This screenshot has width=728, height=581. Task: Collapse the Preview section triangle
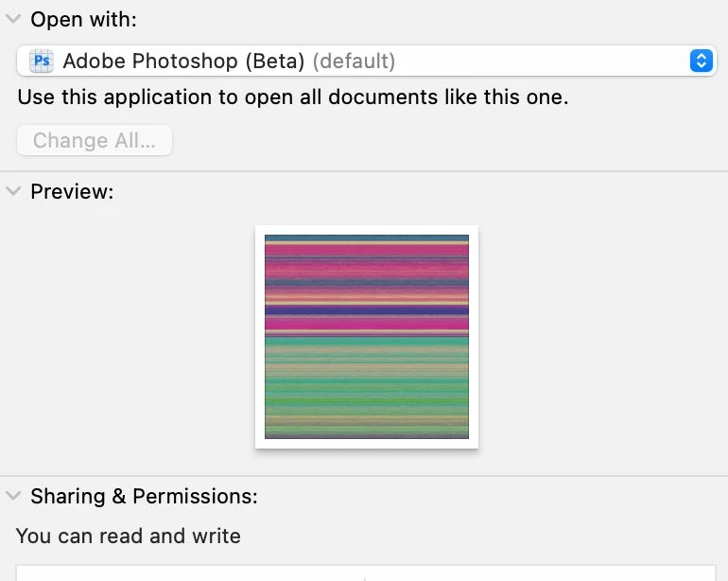tap(12, 191)
